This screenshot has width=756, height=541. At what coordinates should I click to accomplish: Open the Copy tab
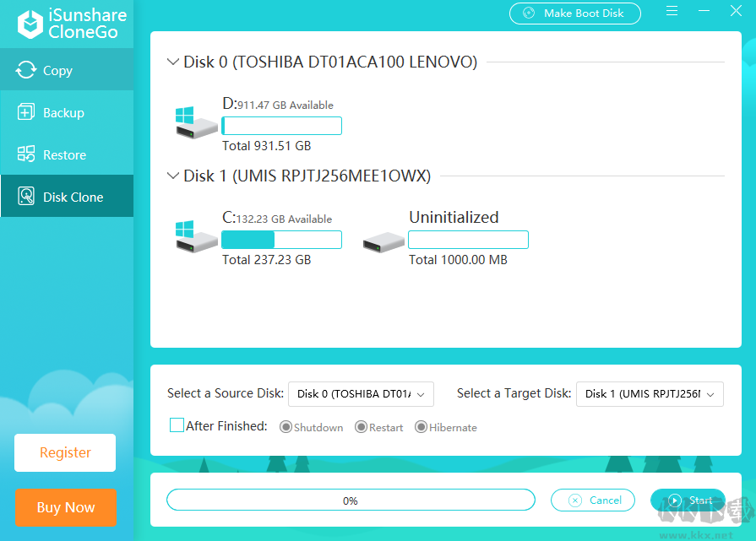67,70
